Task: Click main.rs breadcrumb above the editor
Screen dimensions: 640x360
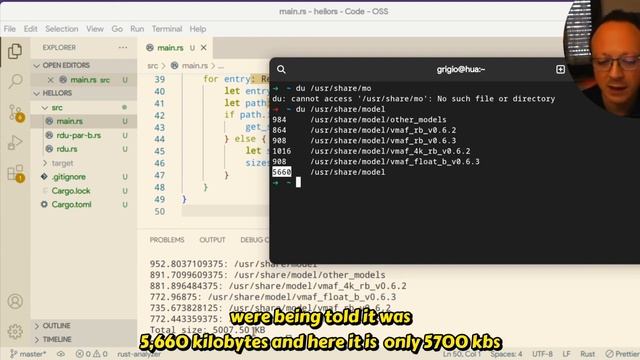Action: pos(195,66)
